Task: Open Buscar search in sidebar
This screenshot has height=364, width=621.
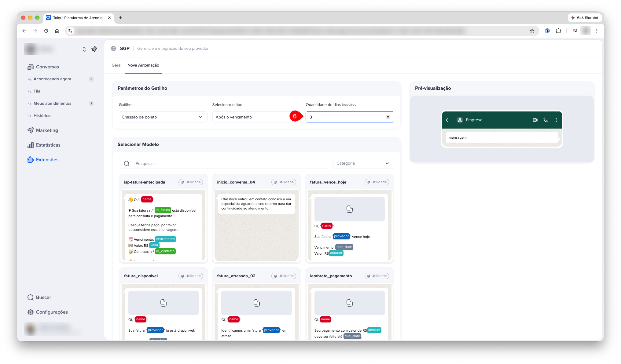Action: coord(43,297)
